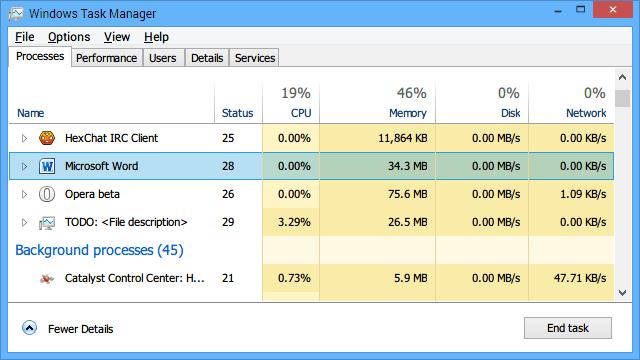Select the Opera beta row name
Image resolution: width=640 pixels, height=360 pixels.
point(92,194)
